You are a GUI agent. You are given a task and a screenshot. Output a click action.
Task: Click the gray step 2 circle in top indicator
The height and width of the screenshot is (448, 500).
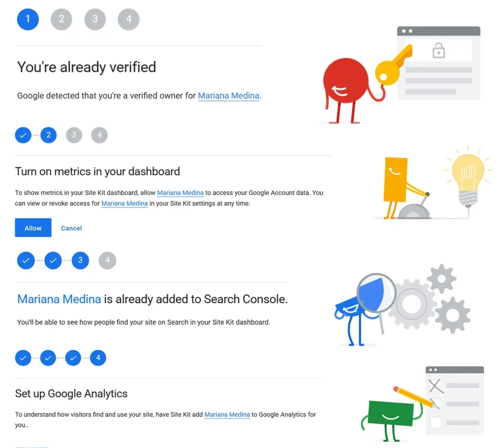(62, 19)
